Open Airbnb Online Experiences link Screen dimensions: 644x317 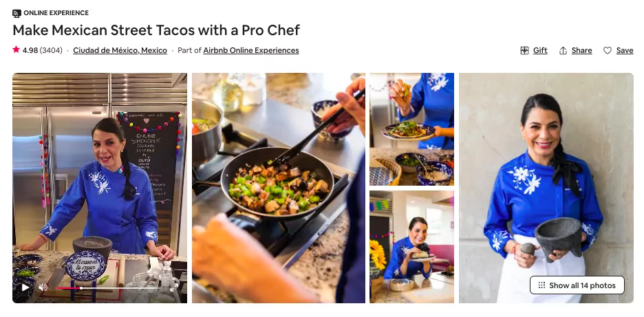coord(251,50)
